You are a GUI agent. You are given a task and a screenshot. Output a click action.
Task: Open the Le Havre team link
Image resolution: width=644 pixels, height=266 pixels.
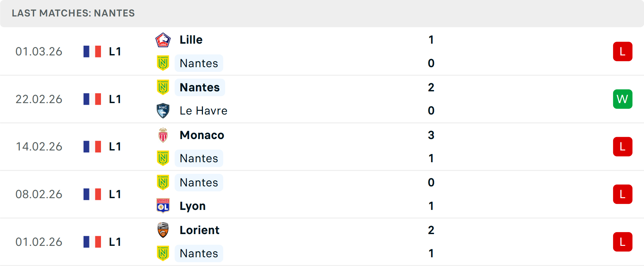pyautogui.click(x=204, y=111)
